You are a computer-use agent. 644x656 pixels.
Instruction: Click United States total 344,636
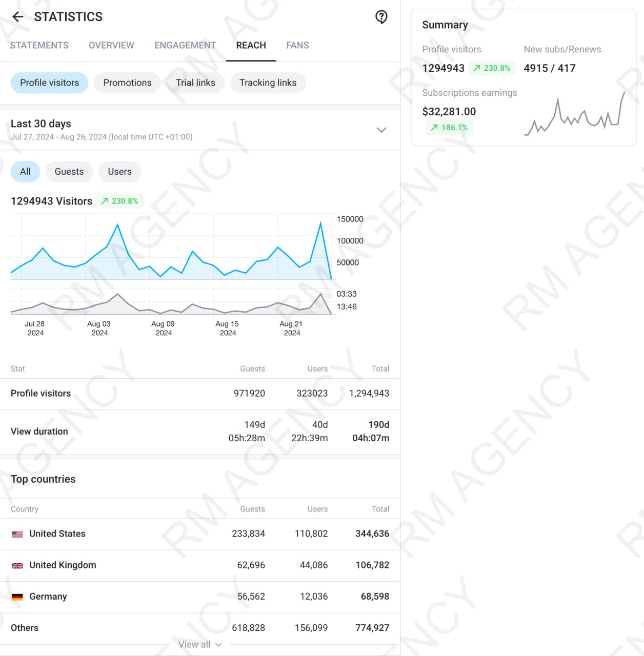[x=372, y=534]
